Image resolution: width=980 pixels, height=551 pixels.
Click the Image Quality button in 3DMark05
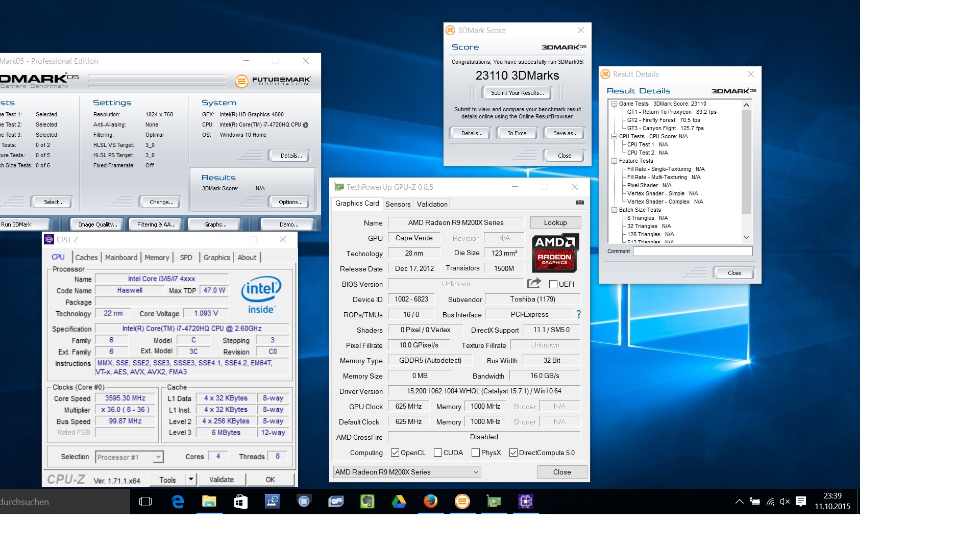[x=97, y=224]
